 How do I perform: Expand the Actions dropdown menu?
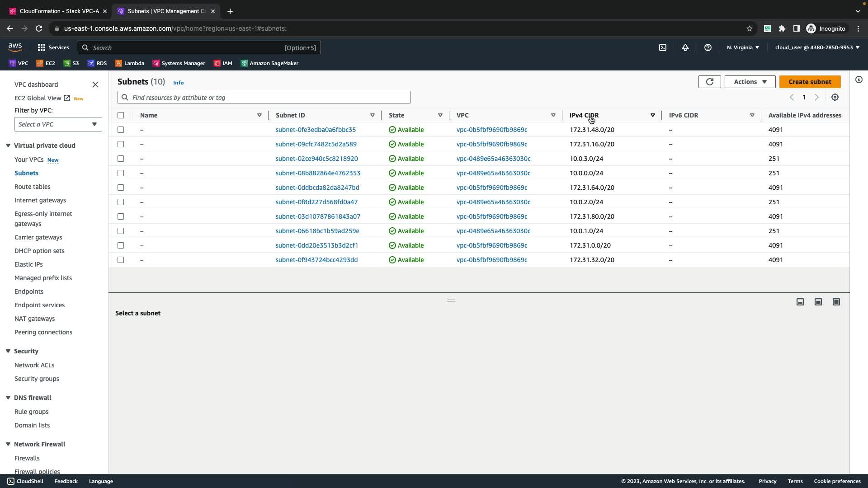click(750, 82)
